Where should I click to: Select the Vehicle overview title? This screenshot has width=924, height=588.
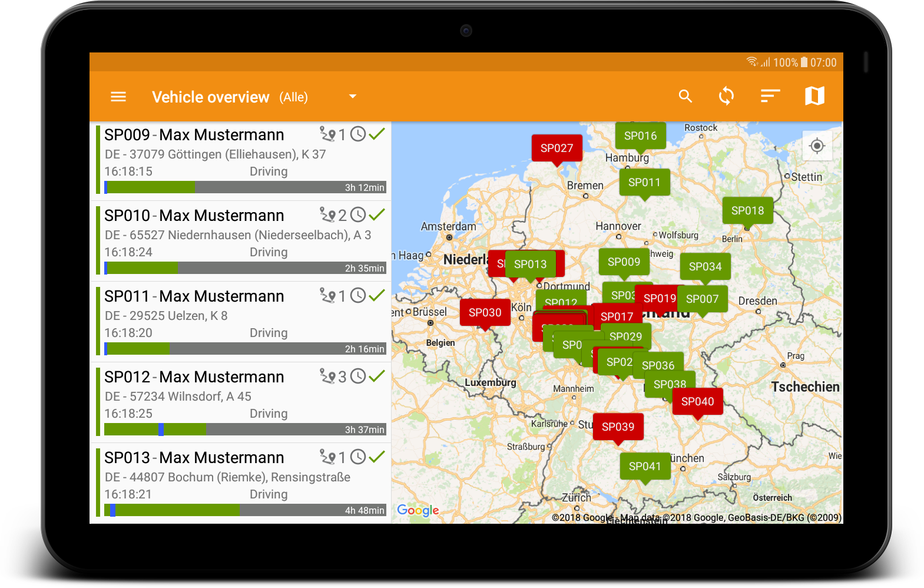point(211,97)
